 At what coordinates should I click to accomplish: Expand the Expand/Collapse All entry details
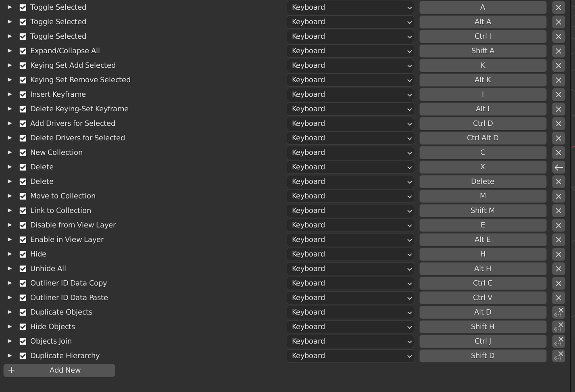10,51
